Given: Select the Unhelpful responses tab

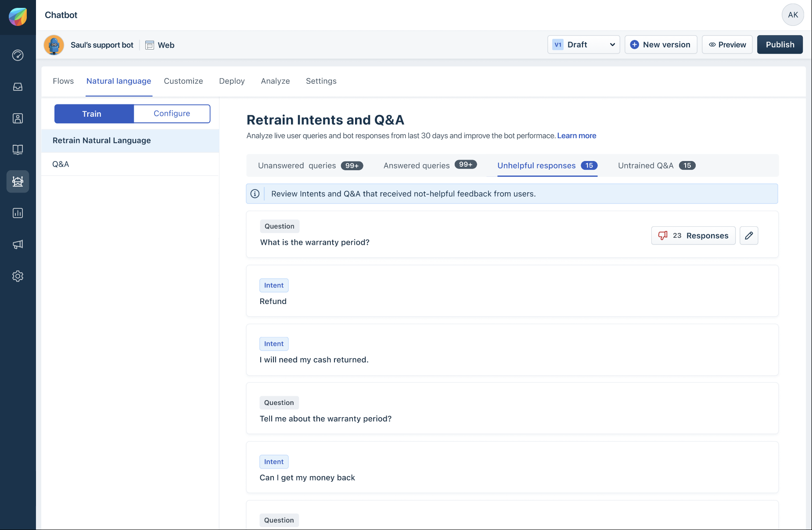Looking at the screenshot, I should click(547, 165).
